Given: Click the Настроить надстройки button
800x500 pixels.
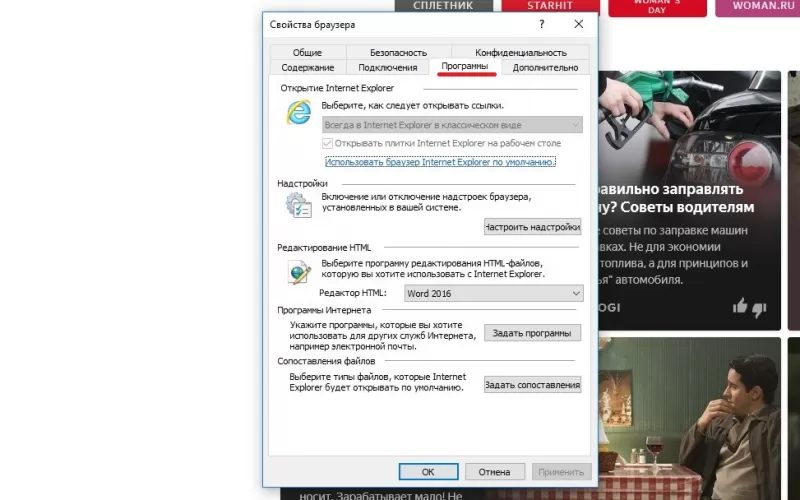Looking at the screenshot, I should pos(532,227).
